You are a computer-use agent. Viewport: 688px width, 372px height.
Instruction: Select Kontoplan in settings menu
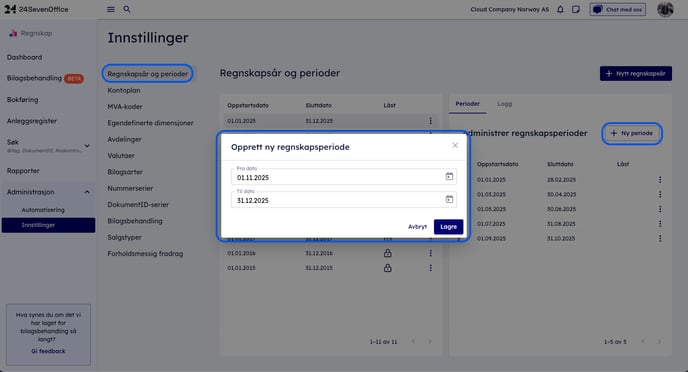pos(124,90)
